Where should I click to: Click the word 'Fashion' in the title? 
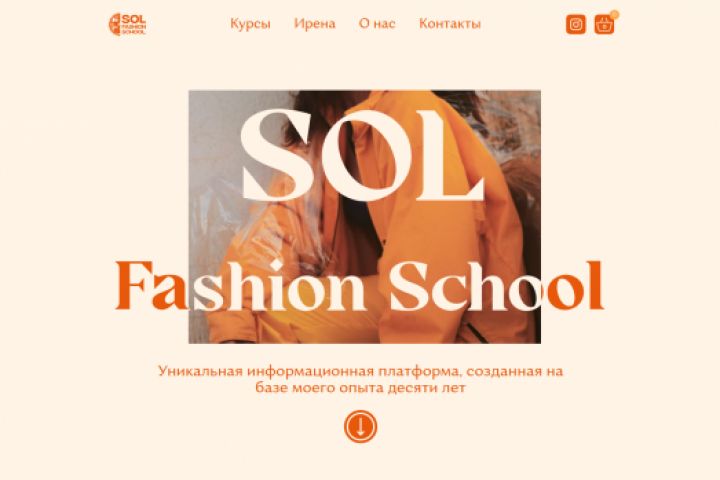(240, 286)
